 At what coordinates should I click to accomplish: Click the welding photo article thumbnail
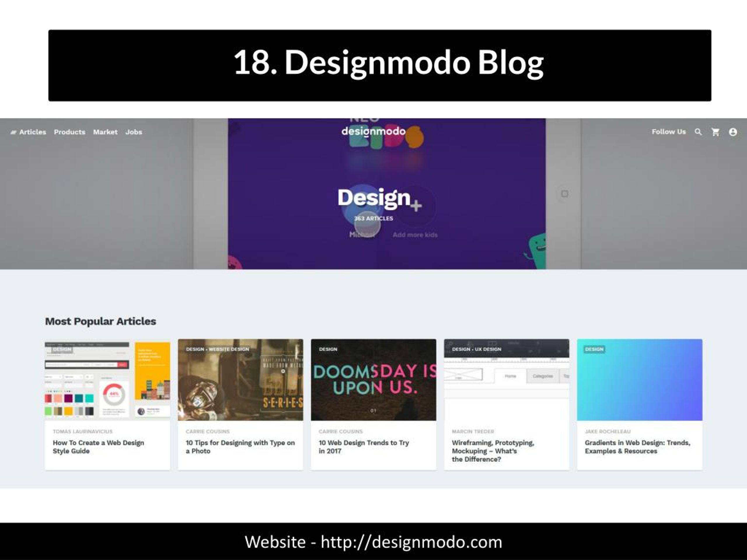pos(240,380)
